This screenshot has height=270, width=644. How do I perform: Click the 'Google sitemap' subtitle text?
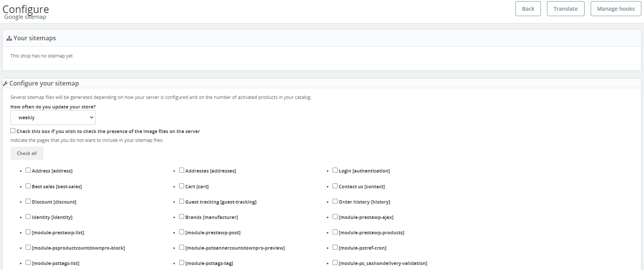tap(25, 17)
